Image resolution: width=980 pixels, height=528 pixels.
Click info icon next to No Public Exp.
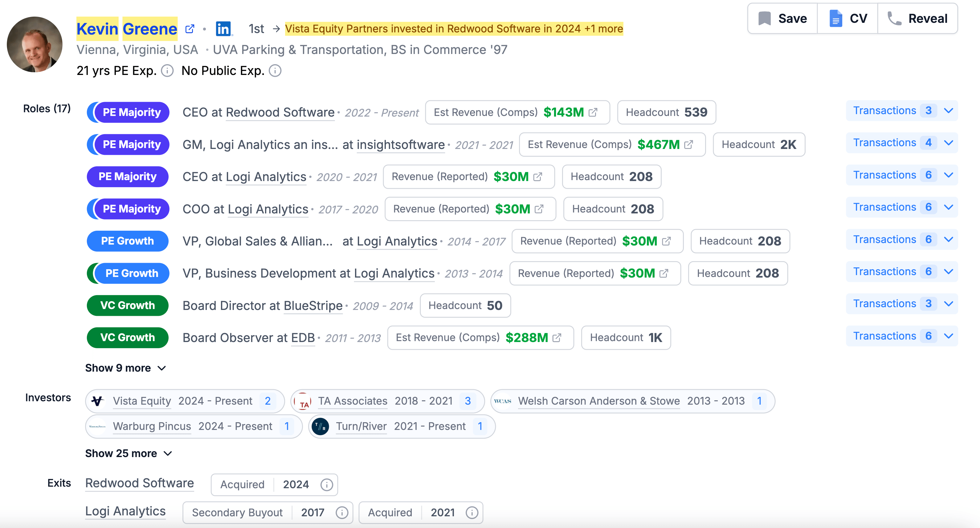[275, 71]
